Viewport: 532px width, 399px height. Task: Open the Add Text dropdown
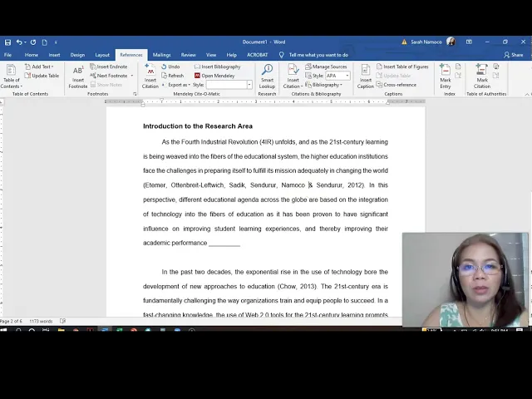(39, 66)
